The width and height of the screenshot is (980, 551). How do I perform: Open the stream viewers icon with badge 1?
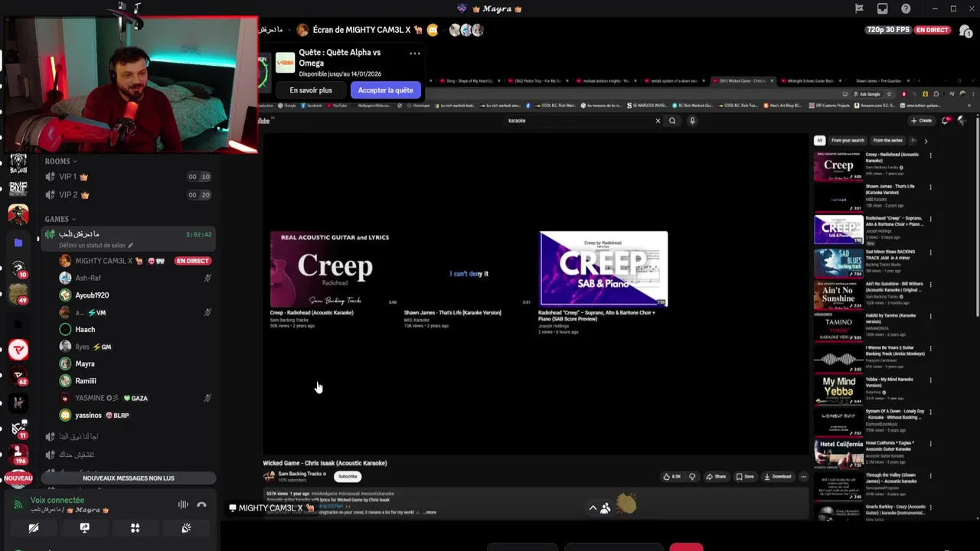965,31
